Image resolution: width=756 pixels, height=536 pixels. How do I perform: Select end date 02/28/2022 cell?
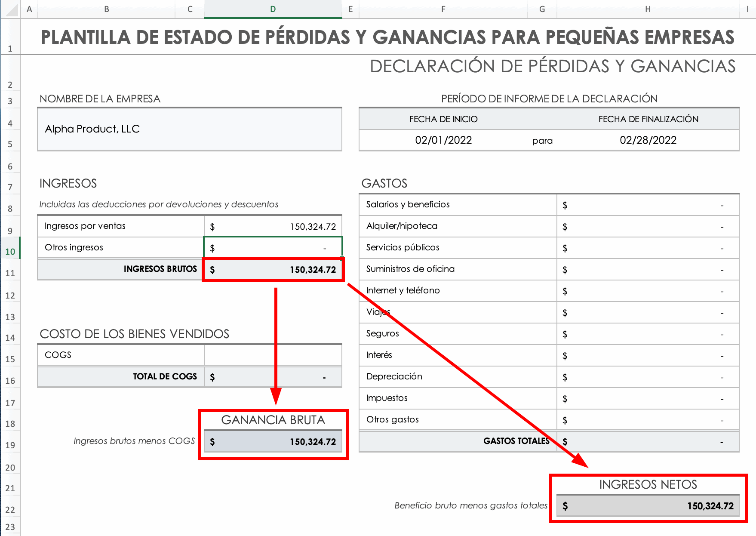click(x=648, y=140)
